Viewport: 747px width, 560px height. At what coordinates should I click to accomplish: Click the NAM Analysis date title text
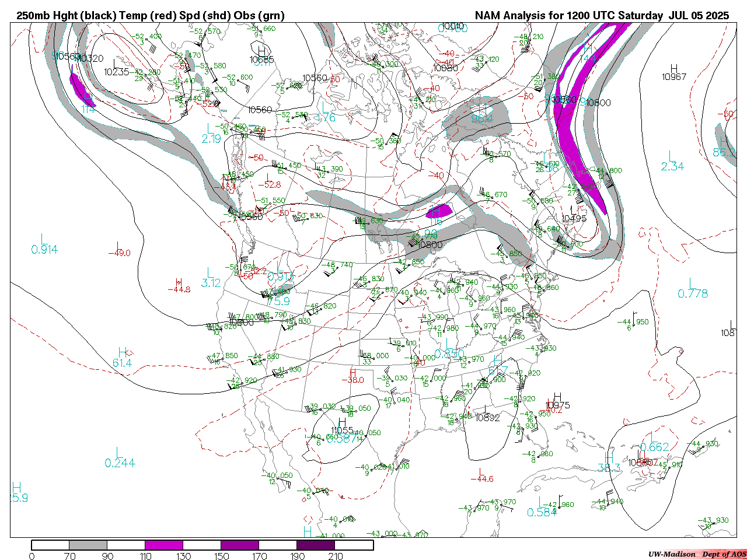602,16
